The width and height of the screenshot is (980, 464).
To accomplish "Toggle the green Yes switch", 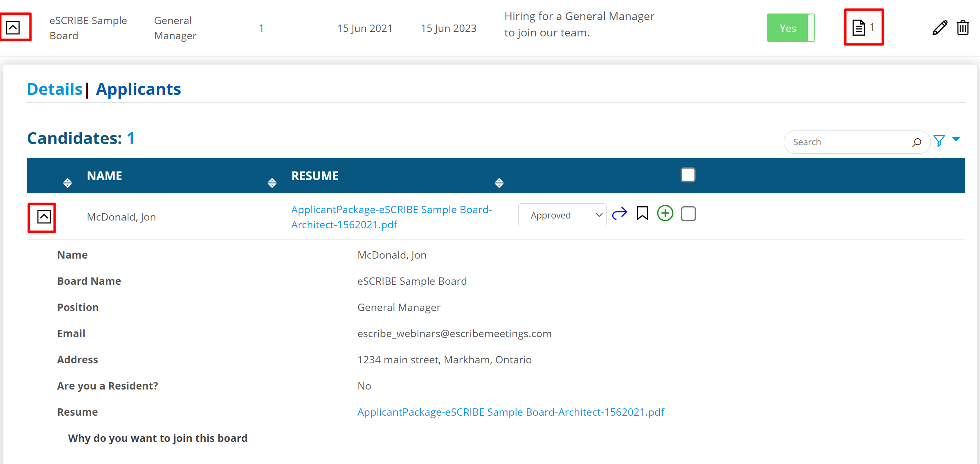I will point(790,28).
